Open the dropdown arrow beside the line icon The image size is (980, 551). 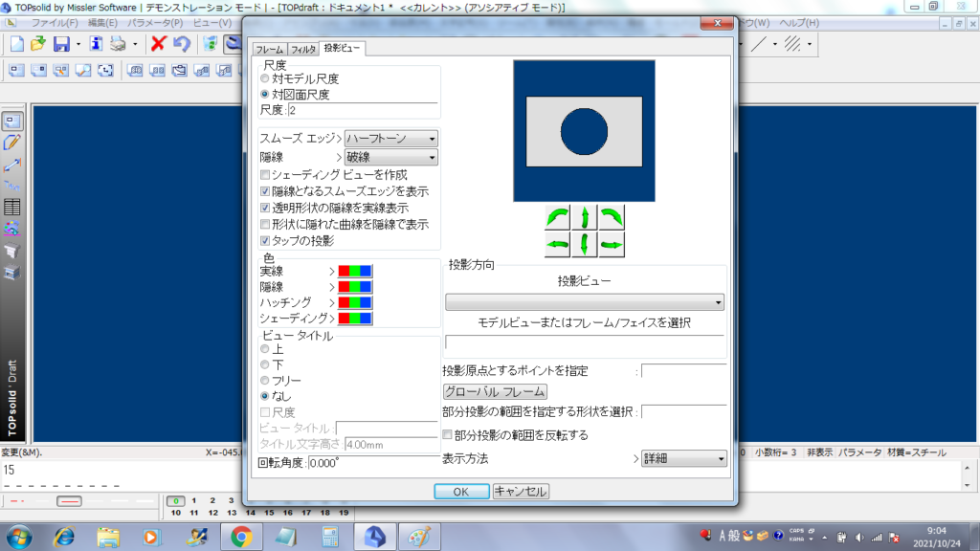[775, 44]
